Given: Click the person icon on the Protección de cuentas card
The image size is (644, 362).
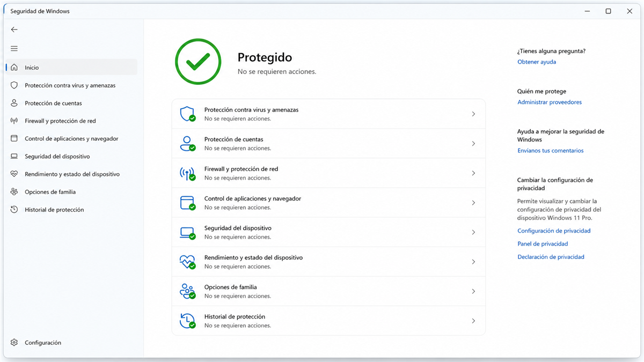Looking at the screenshot, I should click(x=187, y=143).
